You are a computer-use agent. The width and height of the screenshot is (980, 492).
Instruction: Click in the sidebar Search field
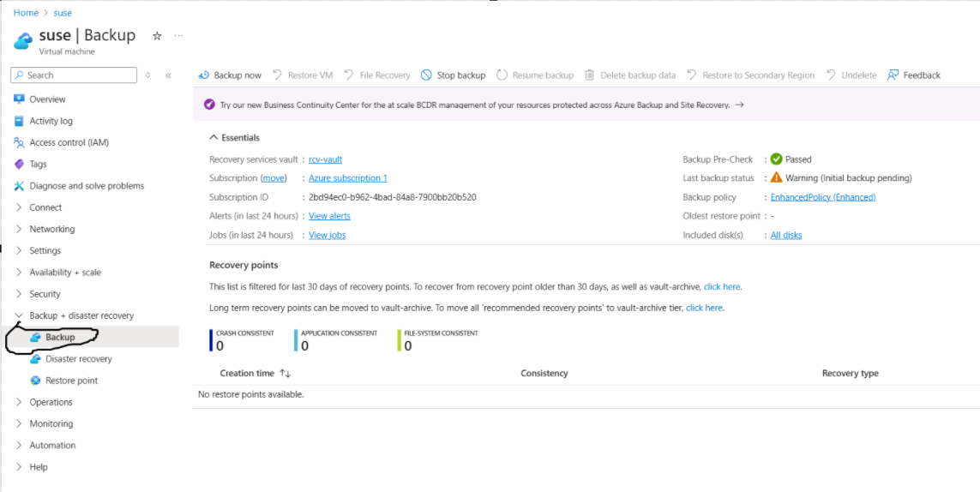[74, 75]
